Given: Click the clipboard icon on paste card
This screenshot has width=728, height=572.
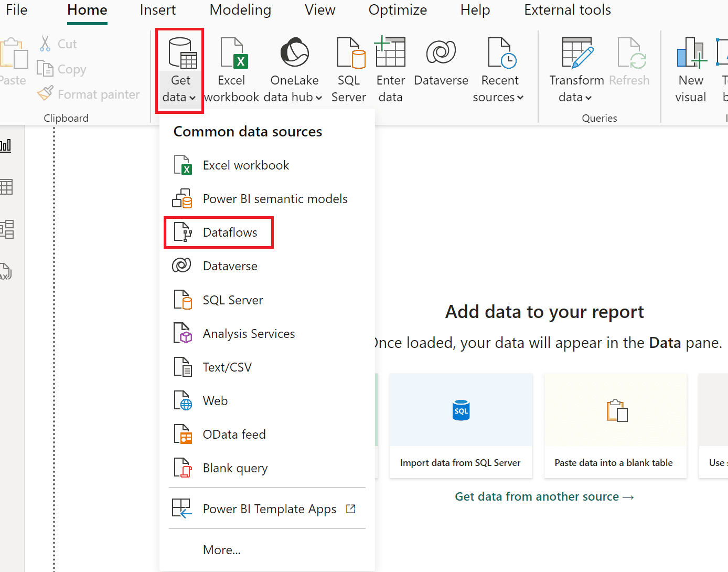Looking at the screenshot, I should click(617, 411).
